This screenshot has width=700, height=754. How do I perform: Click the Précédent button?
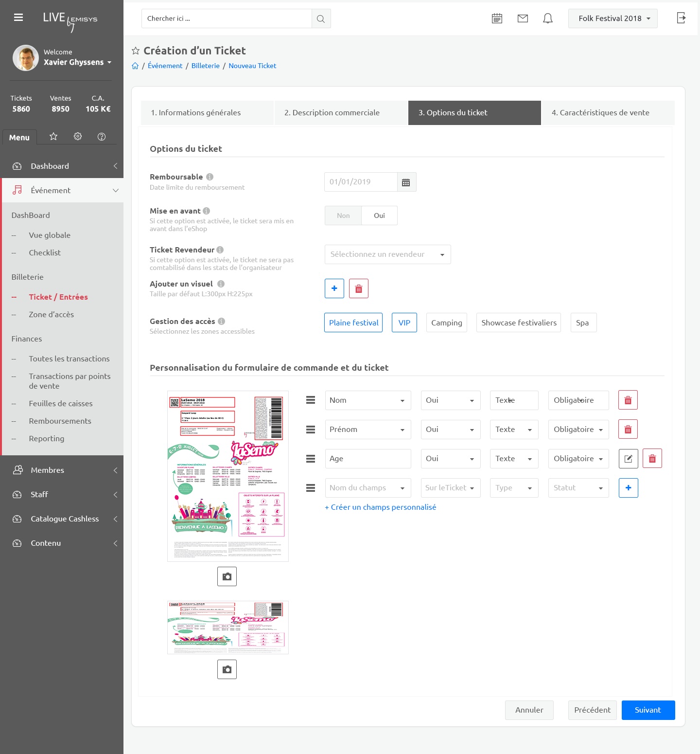592,710
